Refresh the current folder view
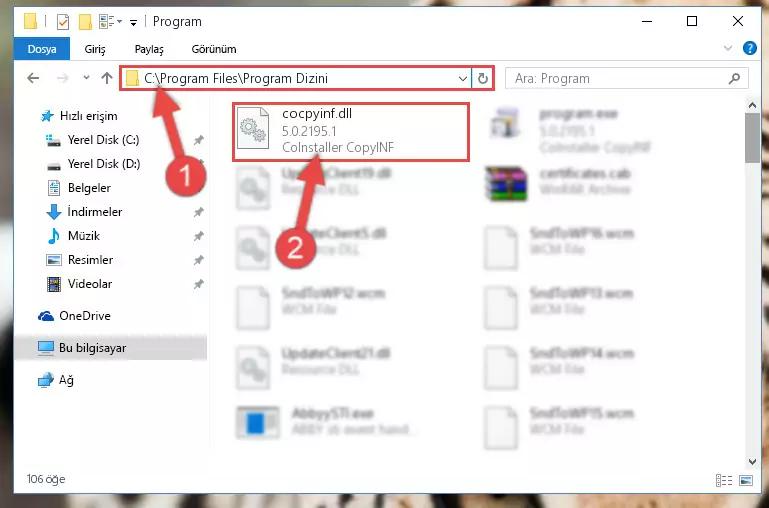This screenshot has width=769, height=508. (x=483, y=78)
